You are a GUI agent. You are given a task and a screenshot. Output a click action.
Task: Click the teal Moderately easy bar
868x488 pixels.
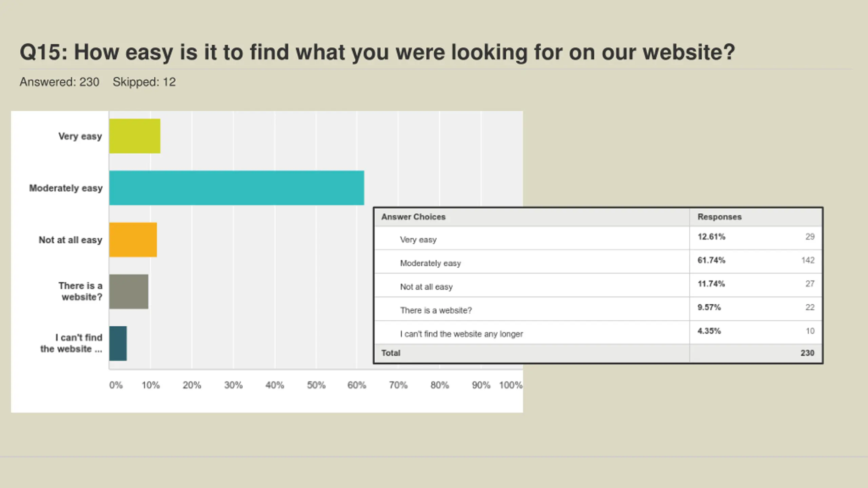point(236,188)
